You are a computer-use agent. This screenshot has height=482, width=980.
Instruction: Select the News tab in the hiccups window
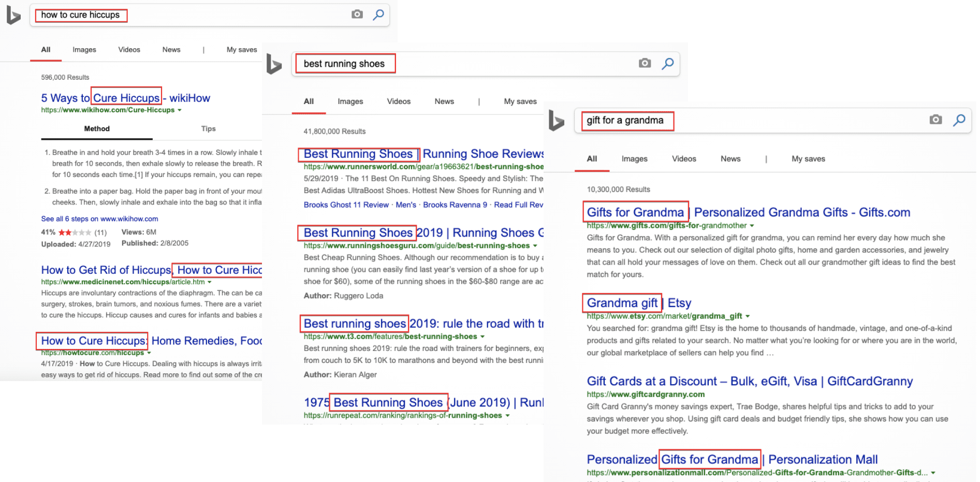pos(171,50)
